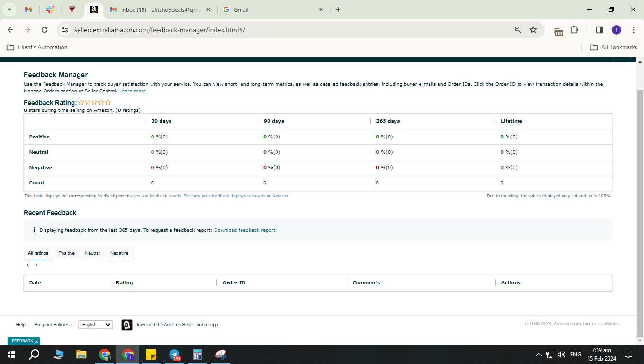Open Telegram from the taskbar
This screenshot has width=644, height=364.
(x=175, y=355)
